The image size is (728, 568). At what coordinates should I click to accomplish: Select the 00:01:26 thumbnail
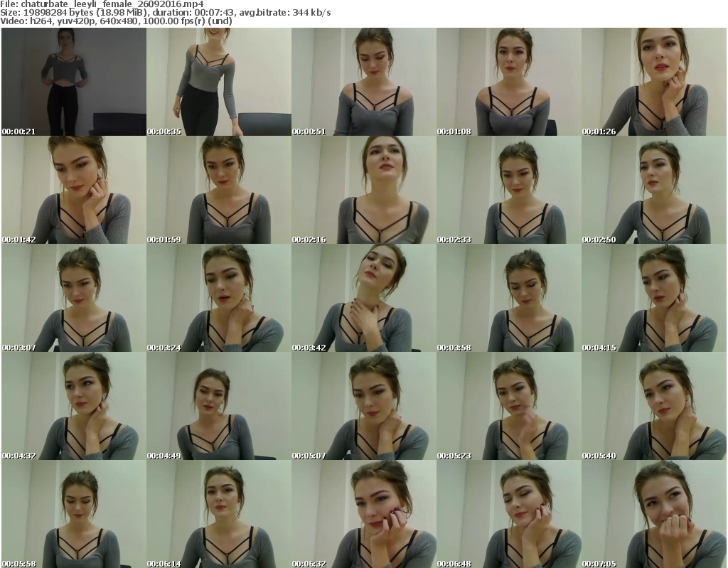[654, 82]
